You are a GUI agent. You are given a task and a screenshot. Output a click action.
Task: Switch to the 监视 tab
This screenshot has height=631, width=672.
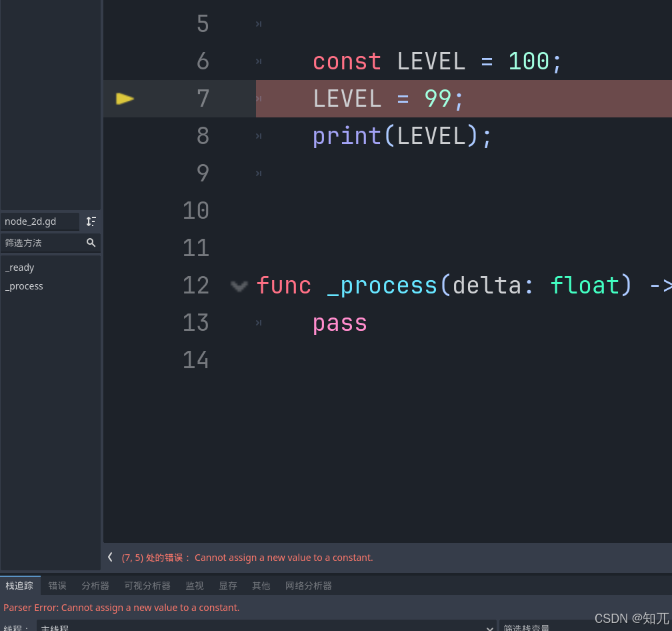(194, 585)
